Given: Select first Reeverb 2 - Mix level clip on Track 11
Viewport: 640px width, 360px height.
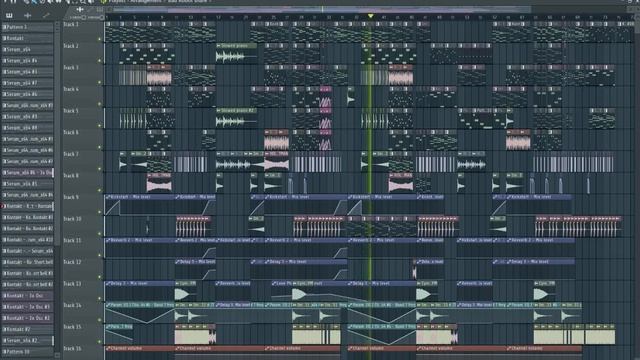Looking at the screenshot, I should pyautogui.click(x=140, y=249).
